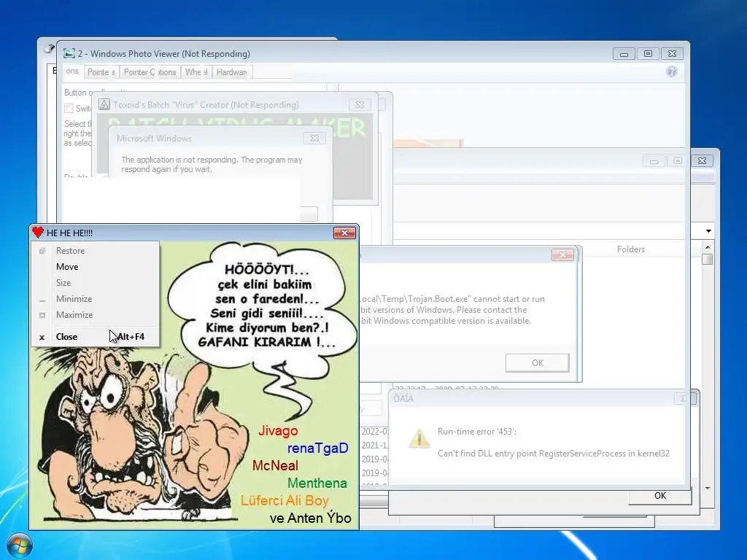Screen dimensions: 747x560
Task: Click the Folders column header
Action: pyautogui.click(x=630, y=249)
